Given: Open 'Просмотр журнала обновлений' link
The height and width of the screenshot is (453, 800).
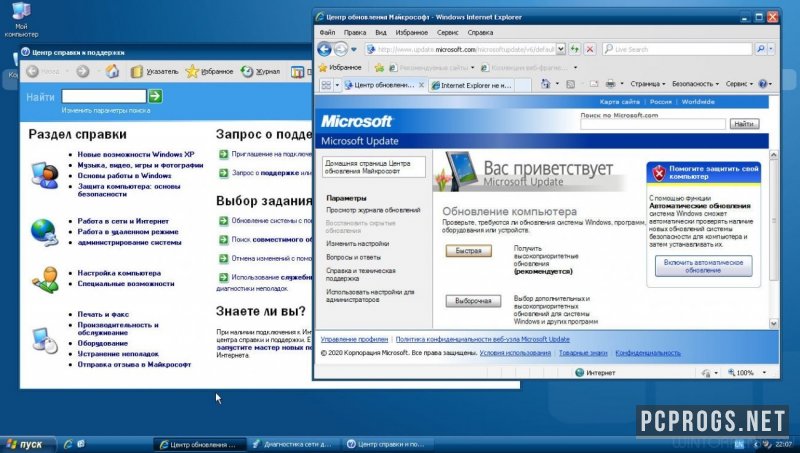Looking at the screenshot, I should 373,210.
